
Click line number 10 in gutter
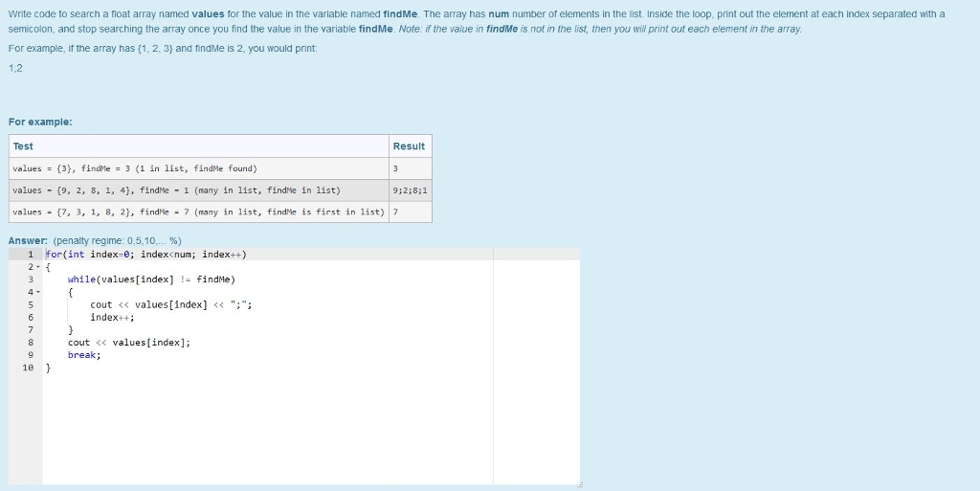tap(28, 368)
